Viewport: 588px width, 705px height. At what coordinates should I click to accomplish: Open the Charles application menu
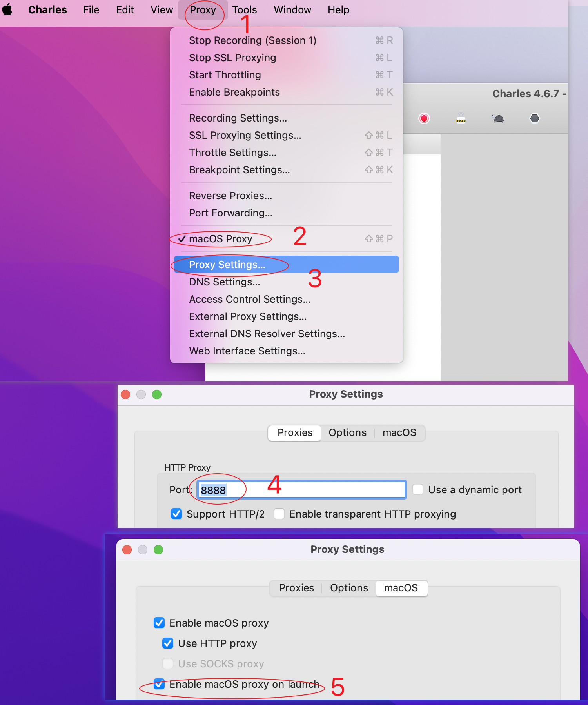[47, 9]
